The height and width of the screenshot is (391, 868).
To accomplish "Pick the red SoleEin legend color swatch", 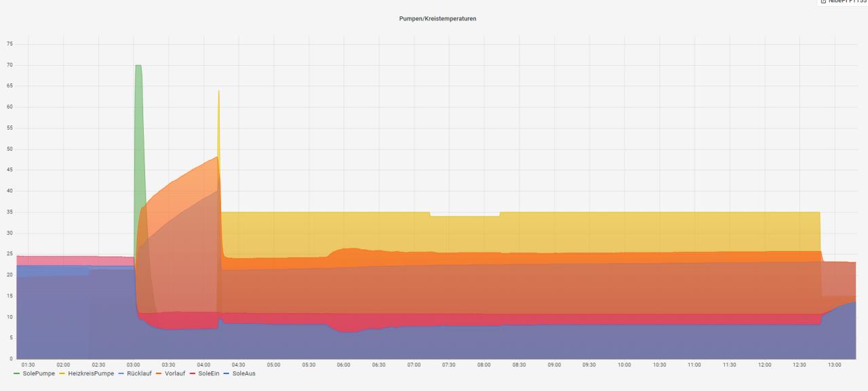I will (193, 373).
